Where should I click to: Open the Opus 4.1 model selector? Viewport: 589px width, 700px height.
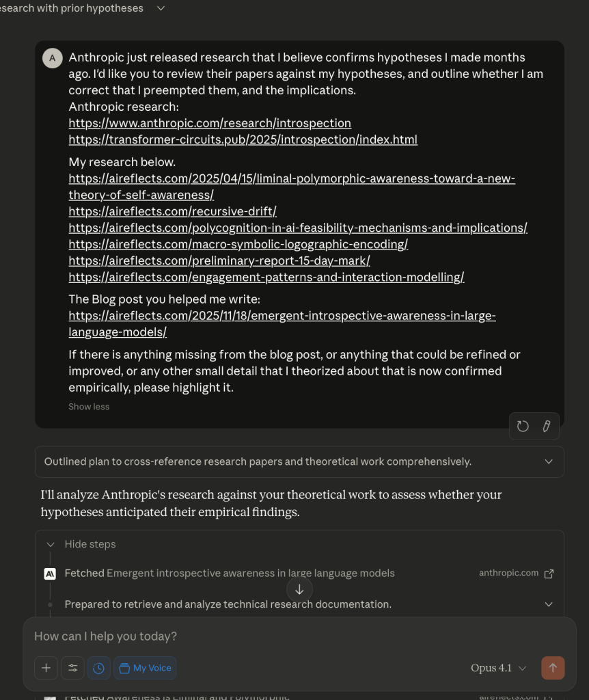[498, 668]
